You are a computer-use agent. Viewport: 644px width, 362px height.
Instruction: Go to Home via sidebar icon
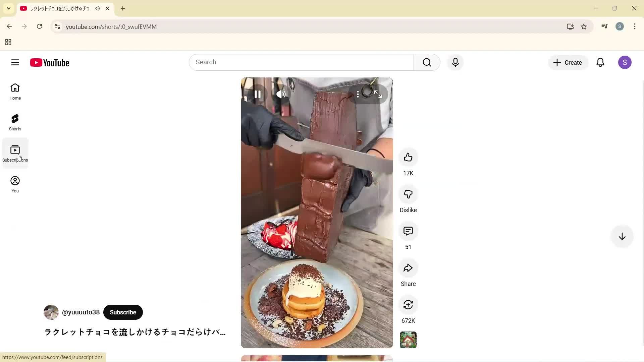(x=15, y=91)
